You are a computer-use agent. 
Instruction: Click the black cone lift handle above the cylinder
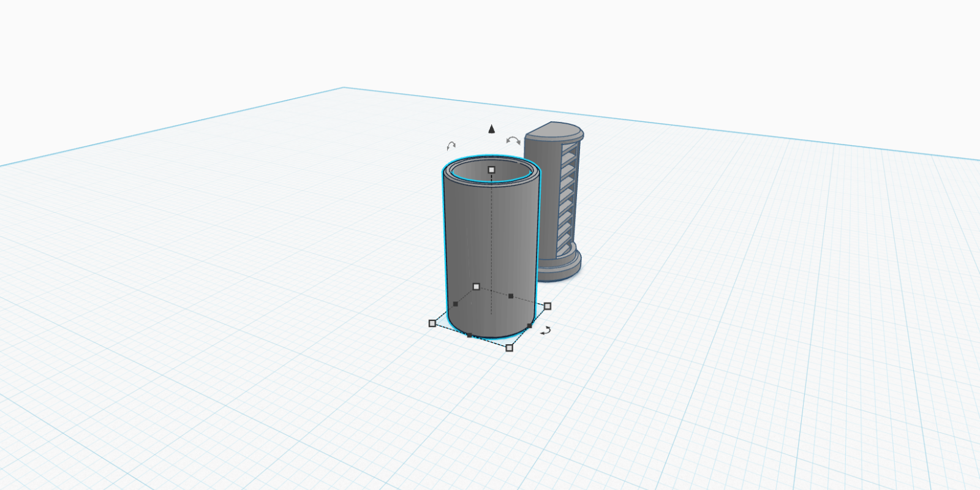491,129
